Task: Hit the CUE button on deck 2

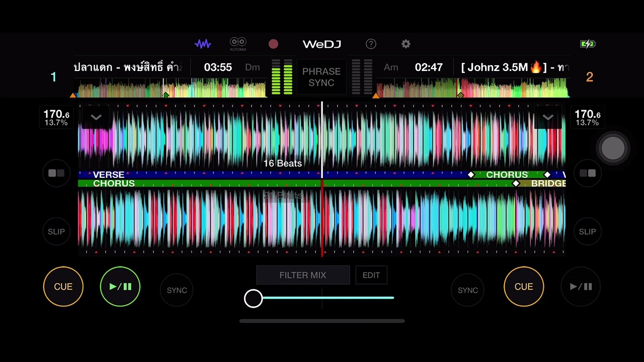Action: [524, 287]
